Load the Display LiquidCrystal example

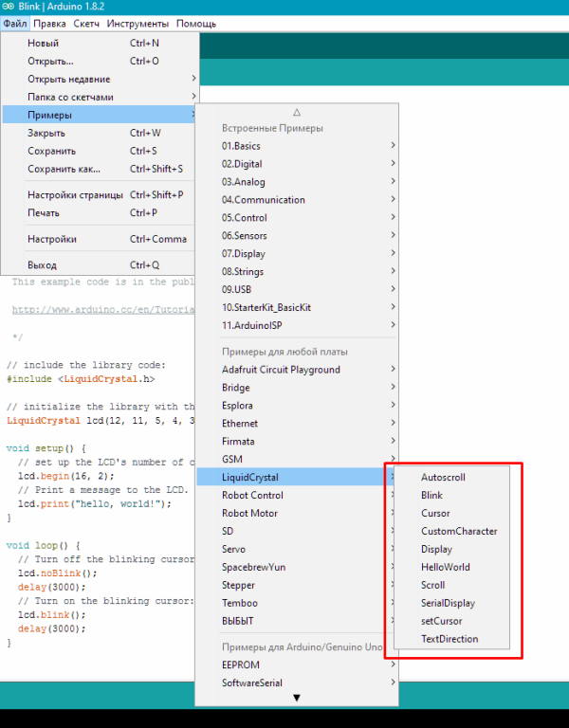pyautogui.click(x=451, y=549)
